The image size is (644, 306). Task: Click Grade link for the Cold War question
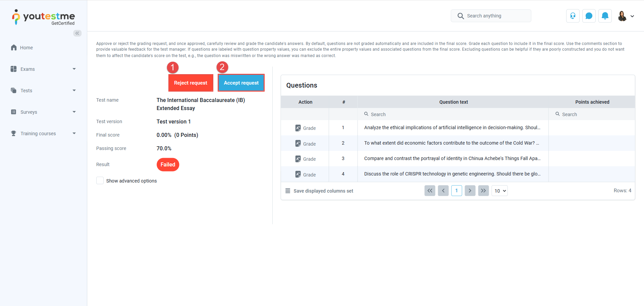309,144
